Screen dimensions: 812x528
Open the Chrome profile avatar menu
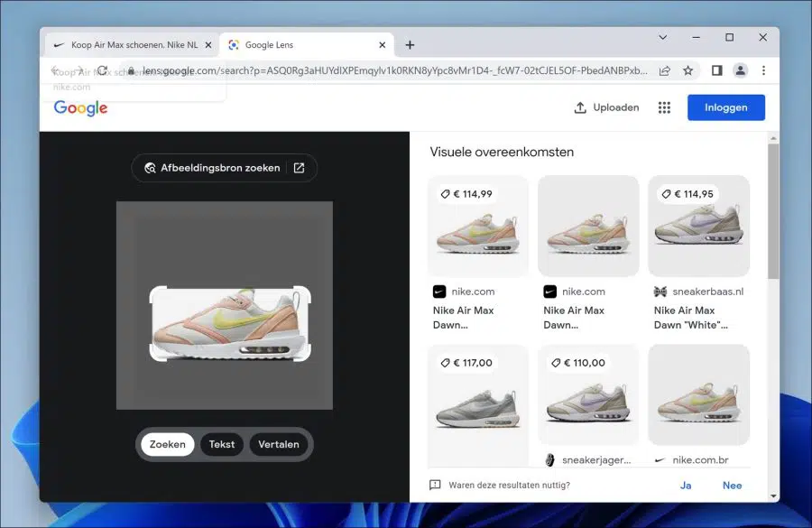741,70
